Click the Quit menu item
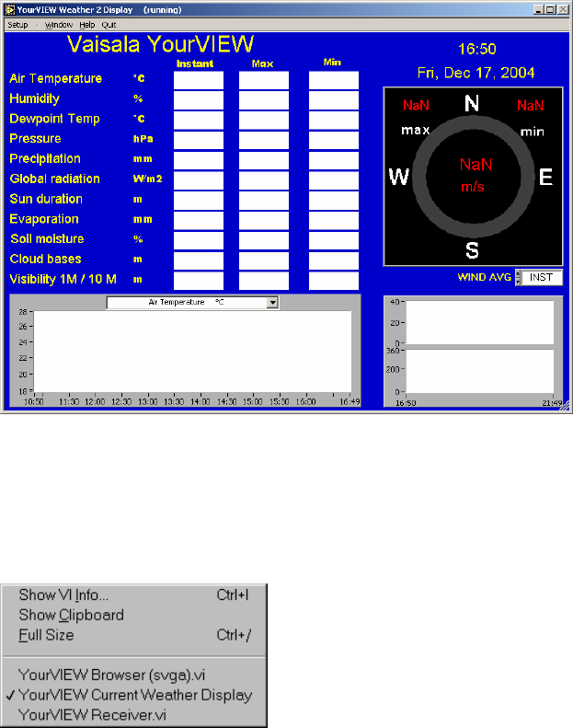 pos(109,25)
